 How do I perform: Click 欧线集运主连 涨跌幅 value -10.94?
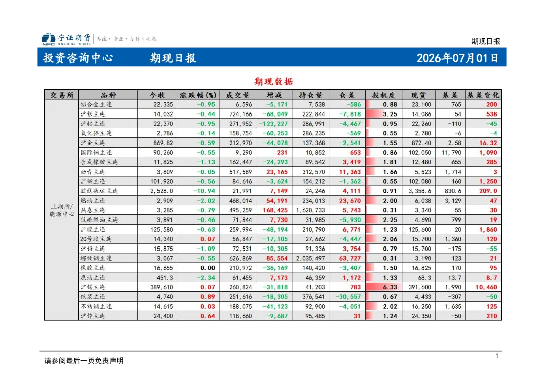pyautogui.click(x=204, y=191)
